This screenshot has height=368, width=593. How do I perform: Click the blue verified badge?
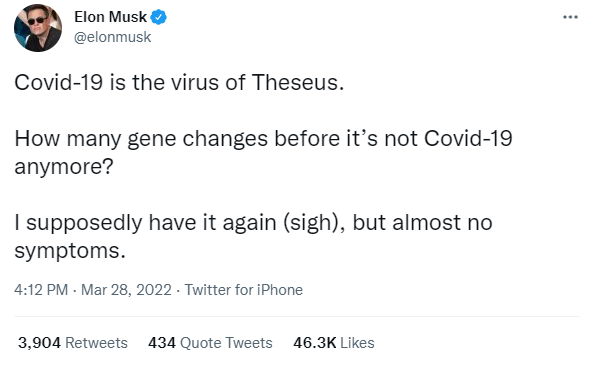point(158,17)
